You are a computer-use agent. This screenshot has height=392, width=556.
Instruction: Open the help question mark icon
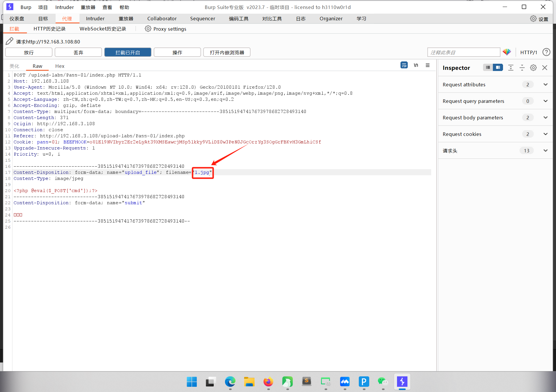(x=546, y=52)
